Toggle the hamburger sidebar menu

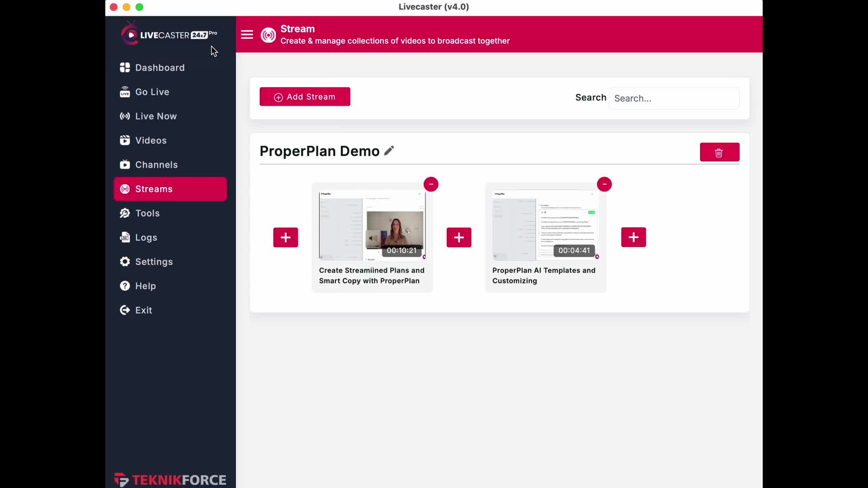(247, 35)
